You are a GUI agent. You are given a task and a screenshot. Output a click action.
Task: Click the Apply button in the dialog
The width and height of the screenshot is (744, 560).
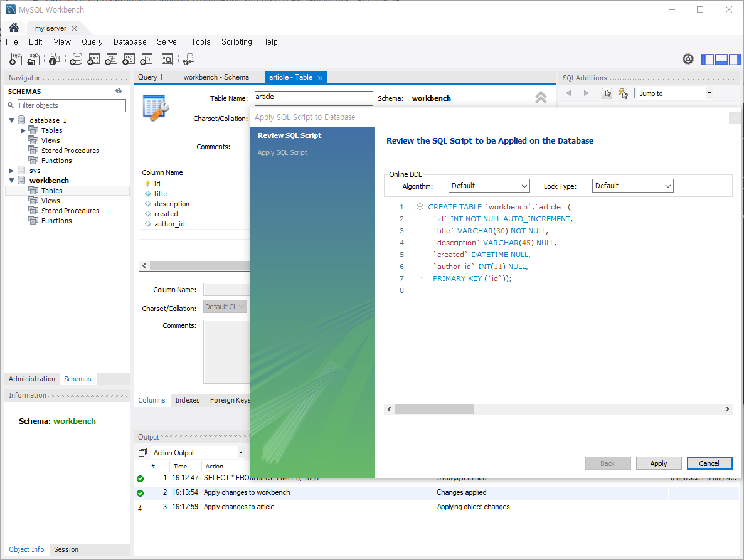[x=659, y=463]
